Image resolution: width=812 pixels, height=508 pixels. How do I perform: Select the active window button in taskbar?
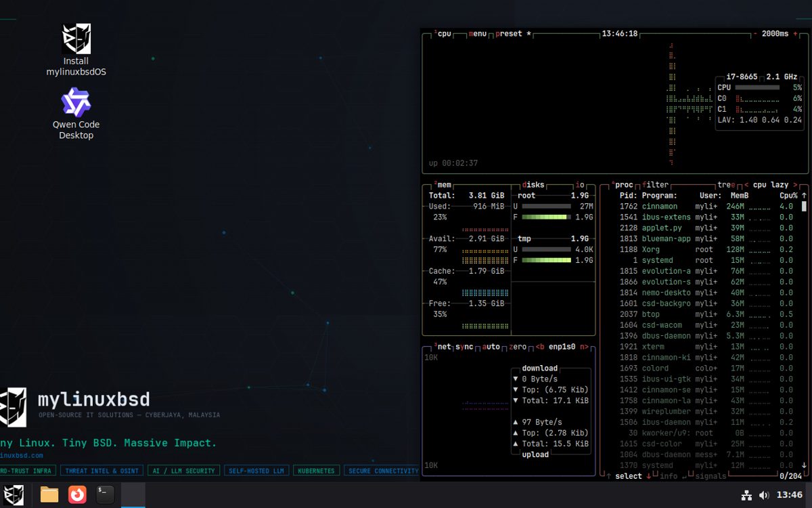133,494
